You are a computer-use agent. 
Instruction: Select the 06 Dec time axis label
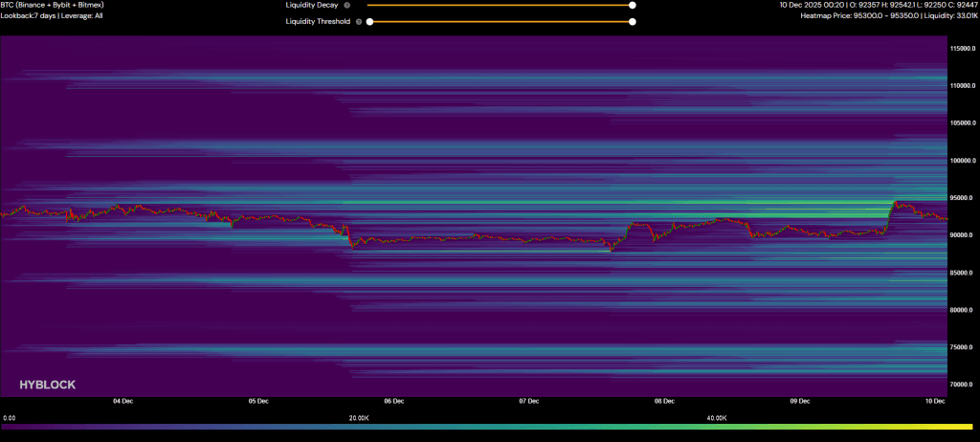[394, 402]
